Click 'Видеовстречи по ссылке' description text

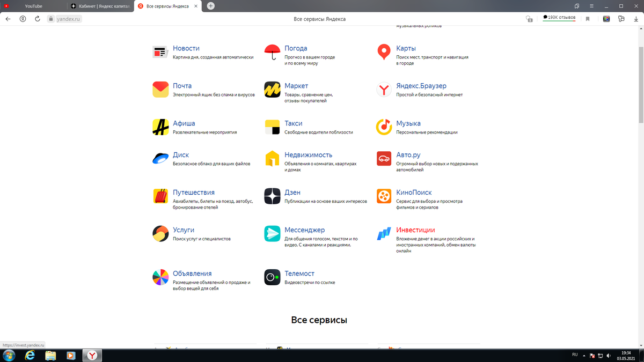310,282
